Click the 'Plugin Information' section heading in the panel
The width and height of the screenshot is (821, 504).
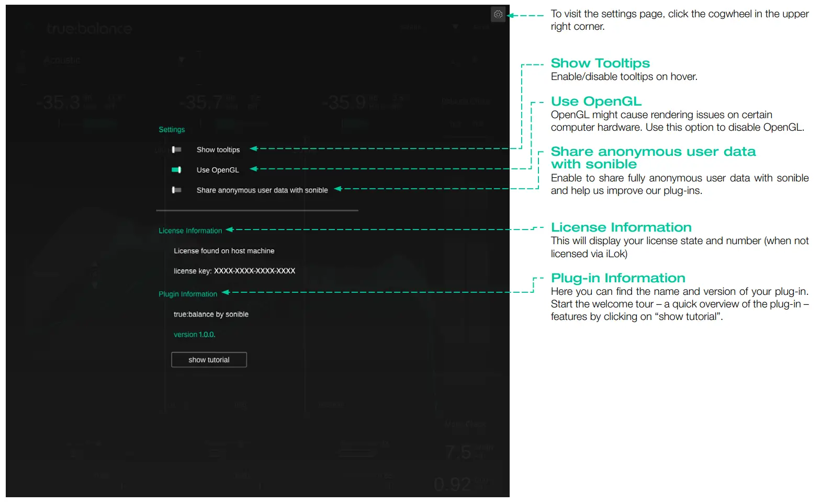coord(188,294)
